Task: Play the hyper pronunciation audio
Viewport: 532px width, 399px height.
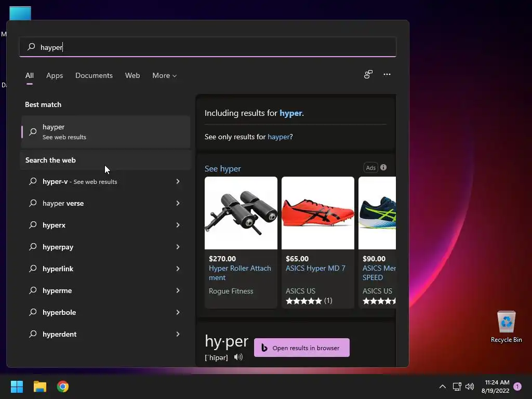Action: pos(238,357)
